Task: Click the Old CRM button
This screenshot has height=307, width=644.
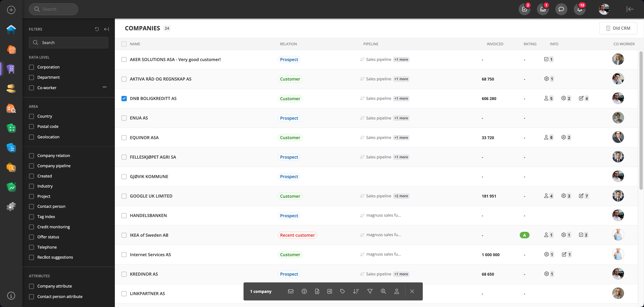Action: click(x=618, y=28)
